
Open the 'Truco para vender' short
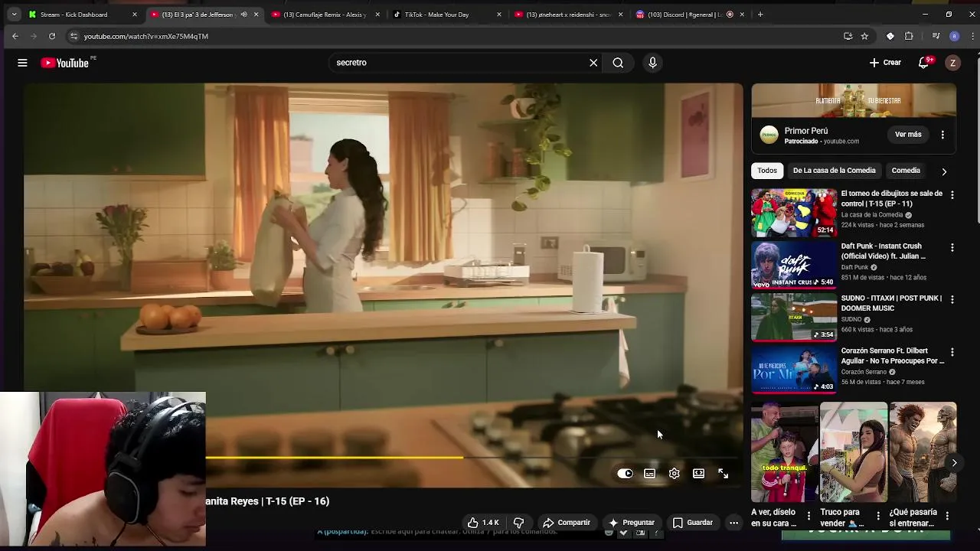[x=853, y=452]
